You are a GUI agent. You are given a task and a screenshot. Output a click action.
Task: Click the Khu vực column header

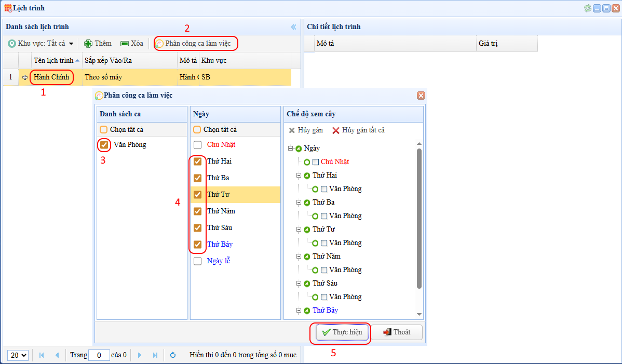pyautogui.click(x=245, y=60)
